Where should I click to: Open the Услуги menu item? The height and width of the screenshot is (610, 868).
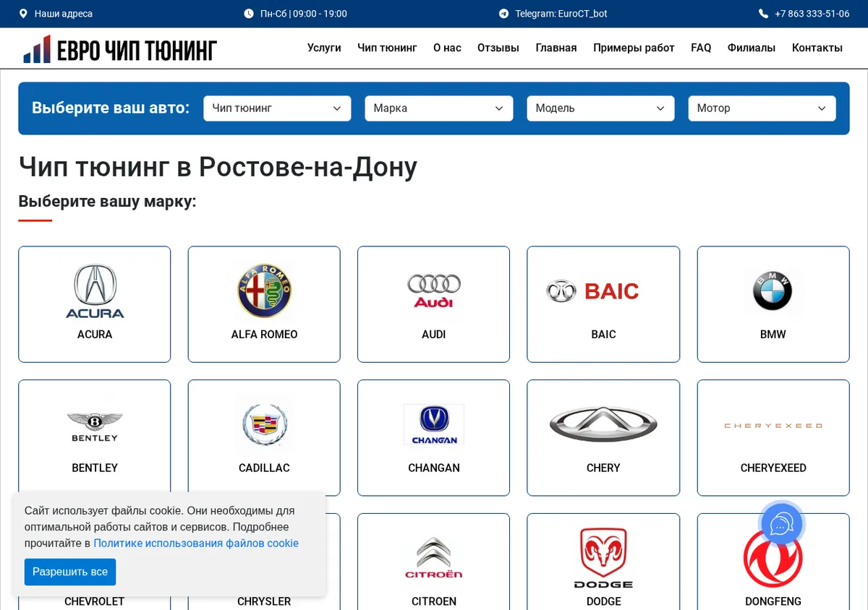324,48
